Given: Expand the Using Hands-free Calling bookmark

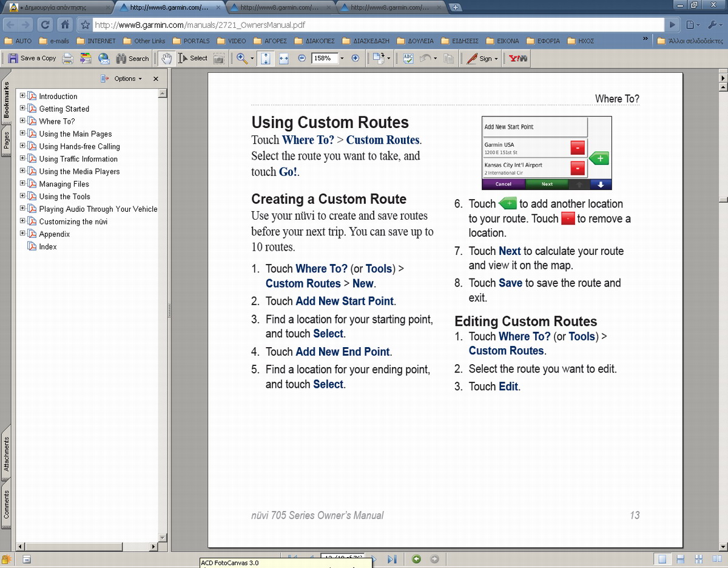Looking at the screenshot, I should pyautogui.click(x=22, y=146).
